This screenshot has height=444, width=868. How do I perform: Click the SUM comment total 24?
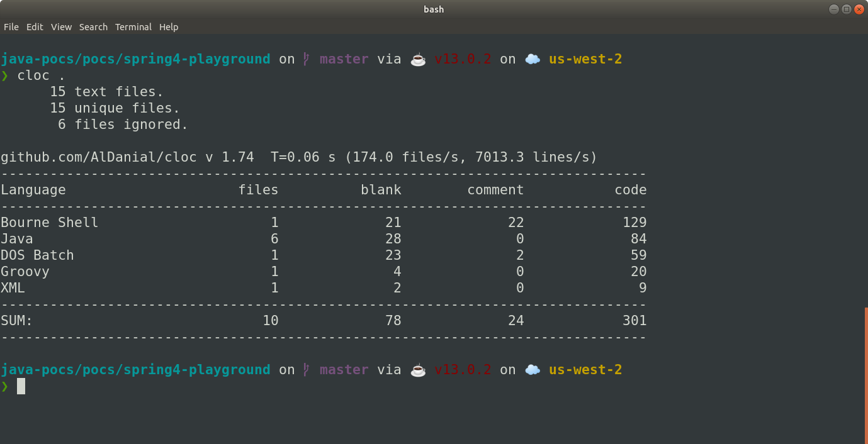[x=516, y=321]
